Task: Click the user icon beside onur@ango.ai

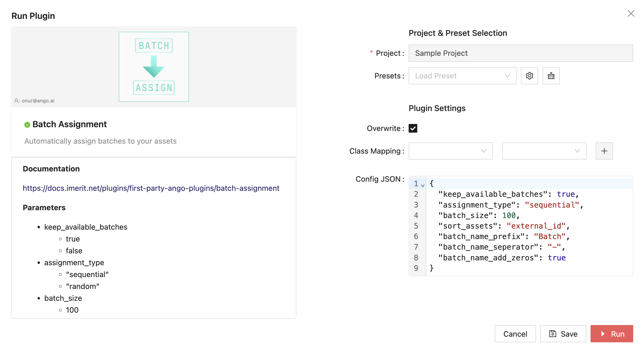Action: click(16, 101)
